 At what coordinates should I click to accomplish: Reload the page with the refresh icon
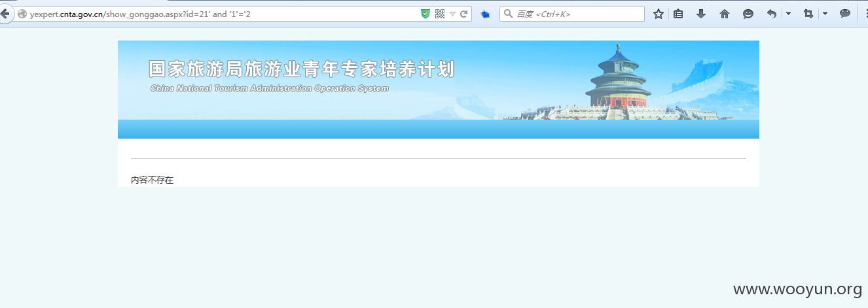[x=464, y=14]
